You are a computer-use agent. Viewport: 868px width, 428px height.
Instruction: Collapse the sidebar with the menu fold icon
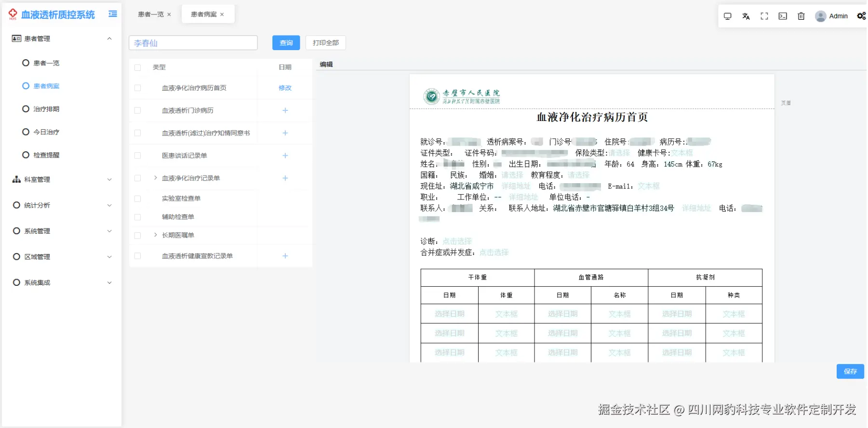[113, 14]
